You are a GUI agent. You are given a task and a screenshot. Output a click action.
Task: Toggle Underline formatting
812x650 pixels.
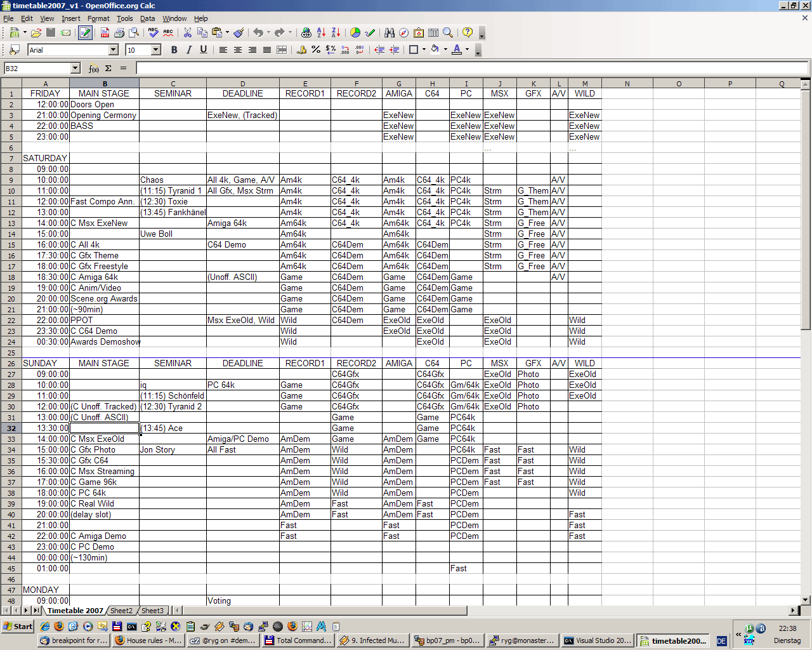click(204, 50)
